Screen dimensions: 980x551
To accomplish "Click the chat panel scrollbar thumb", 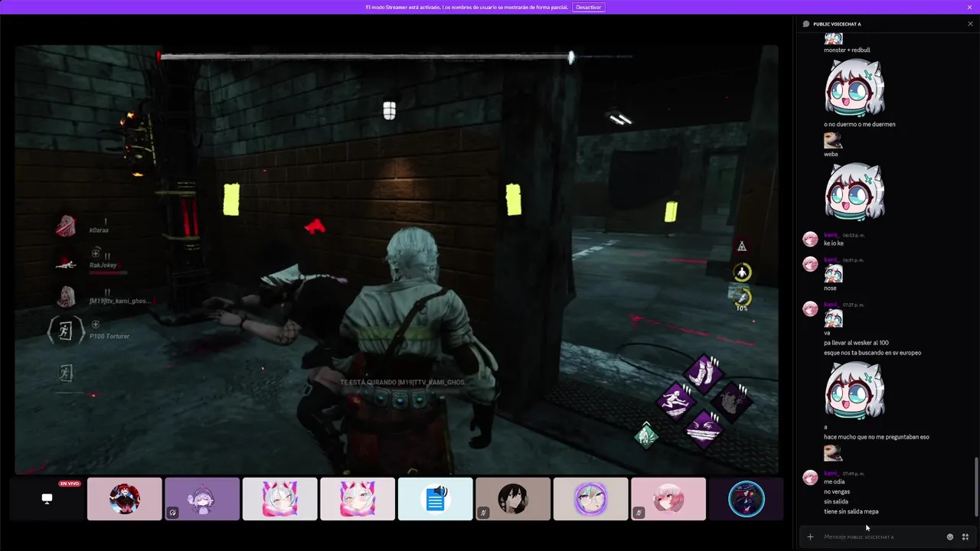I will (975, 487).
